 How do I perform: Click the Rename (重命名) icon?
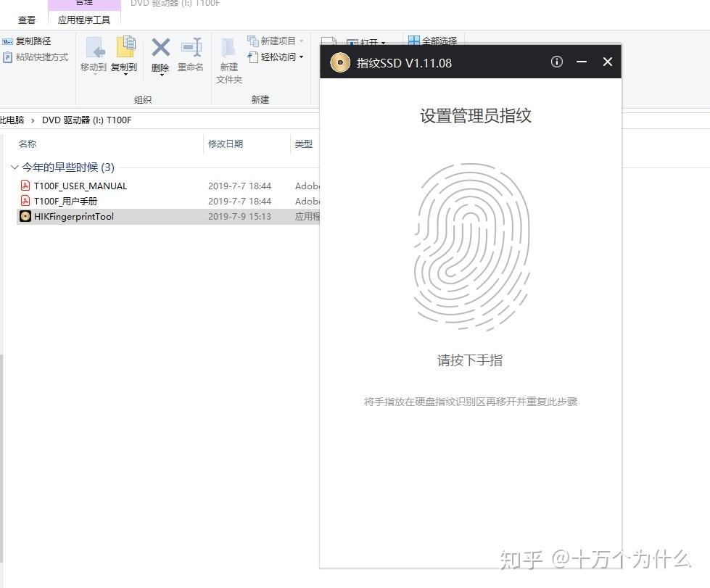(x=191, y=47)
